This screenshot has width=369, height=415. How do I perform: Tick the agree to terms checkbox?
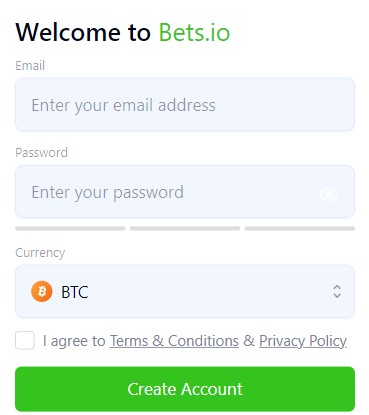tap(25, 340)
